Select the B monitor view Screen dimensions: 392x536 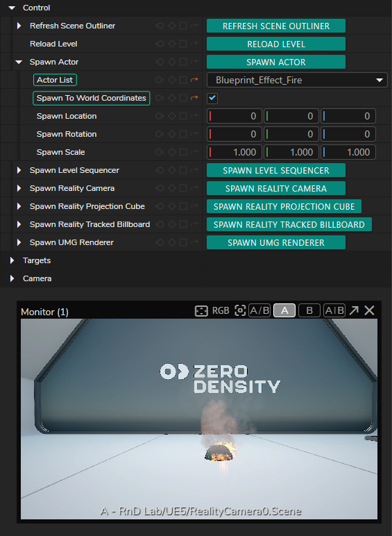pos(309,310)
